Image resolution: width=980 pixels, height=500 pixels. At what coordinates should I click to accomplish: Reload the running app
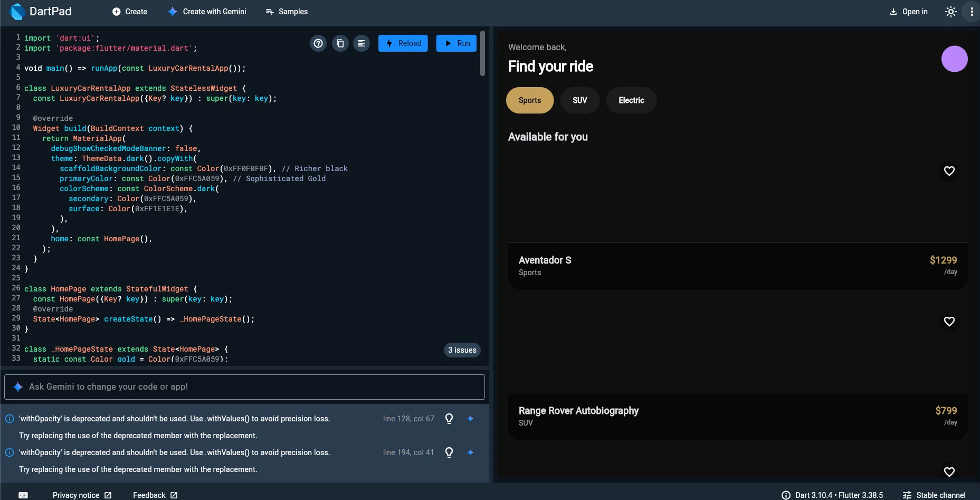point(403,43)
